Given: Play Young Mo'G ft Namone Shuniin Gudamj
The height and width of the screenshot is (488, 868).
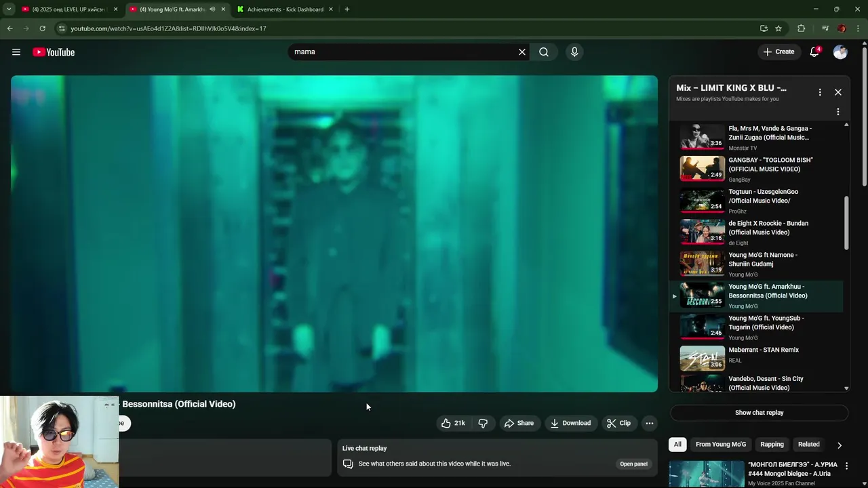Looking at the screenshot, I should click(756, 264).
